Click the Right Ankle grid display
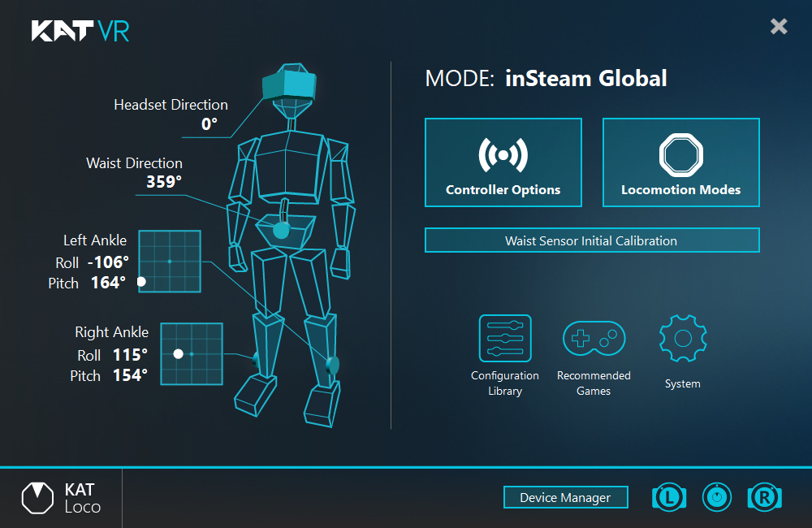The height and width of the screenshot is (528, 812). click(x=192, y=354)
